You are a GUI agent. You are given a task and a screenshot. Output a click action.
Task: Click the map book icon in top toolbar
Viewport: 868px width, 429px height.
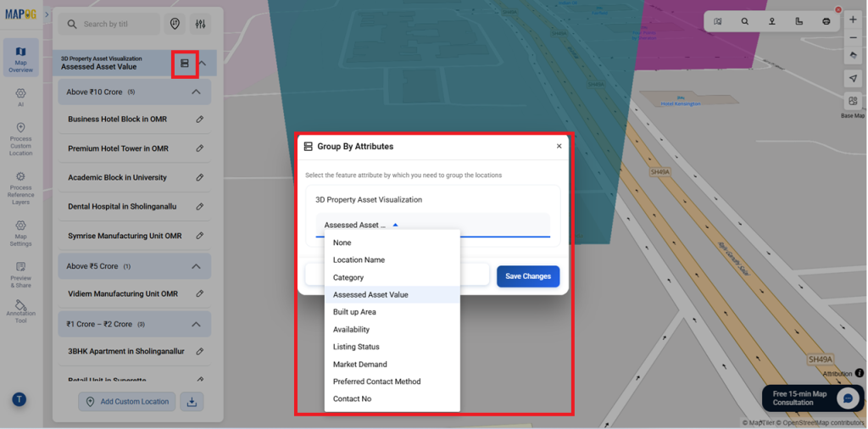tap(717, 21)
